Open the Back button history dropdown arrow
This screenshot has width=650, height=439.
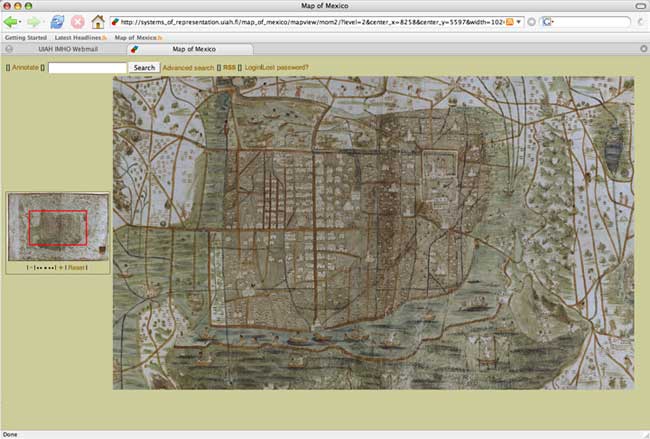[20, 22]
